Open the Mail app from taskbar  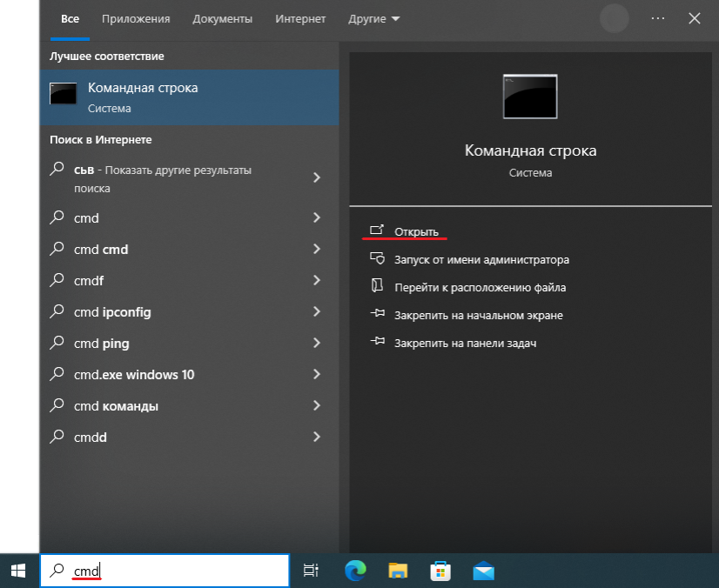pyautogui.click(x=483, y=571)
